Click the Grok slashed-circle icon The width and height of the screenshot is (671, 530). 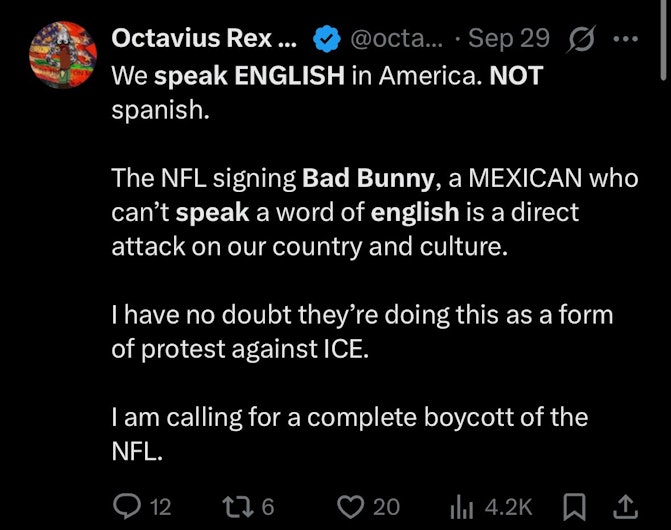tap(579, 39)
